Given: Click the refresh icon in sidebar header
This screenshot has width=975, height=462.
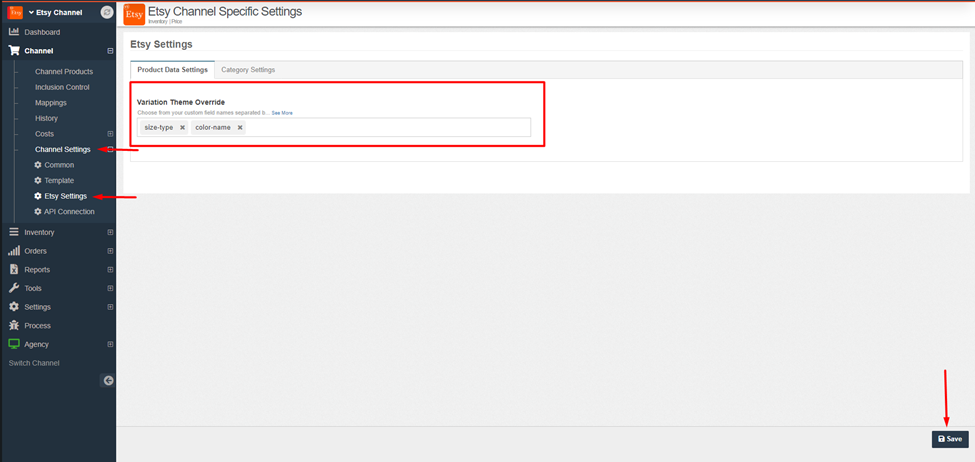Looking at the screenshot, I should point(107,12).
